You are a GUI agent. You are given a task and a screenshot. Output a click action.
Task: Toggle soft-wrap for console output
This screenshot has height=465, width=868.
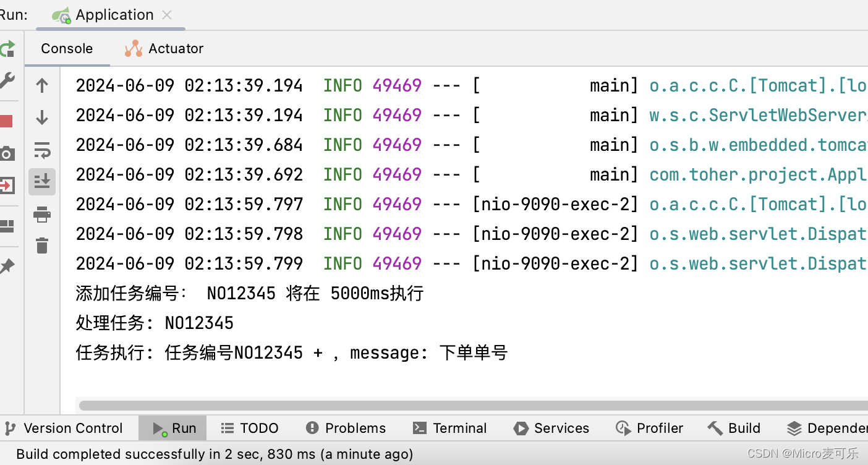(42, 150)
